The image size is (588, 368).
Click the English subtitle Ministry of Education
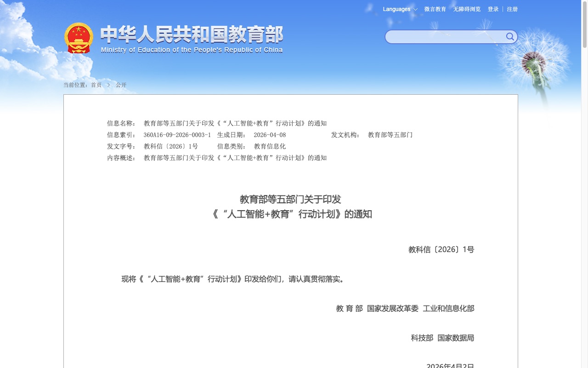[192, 50]
